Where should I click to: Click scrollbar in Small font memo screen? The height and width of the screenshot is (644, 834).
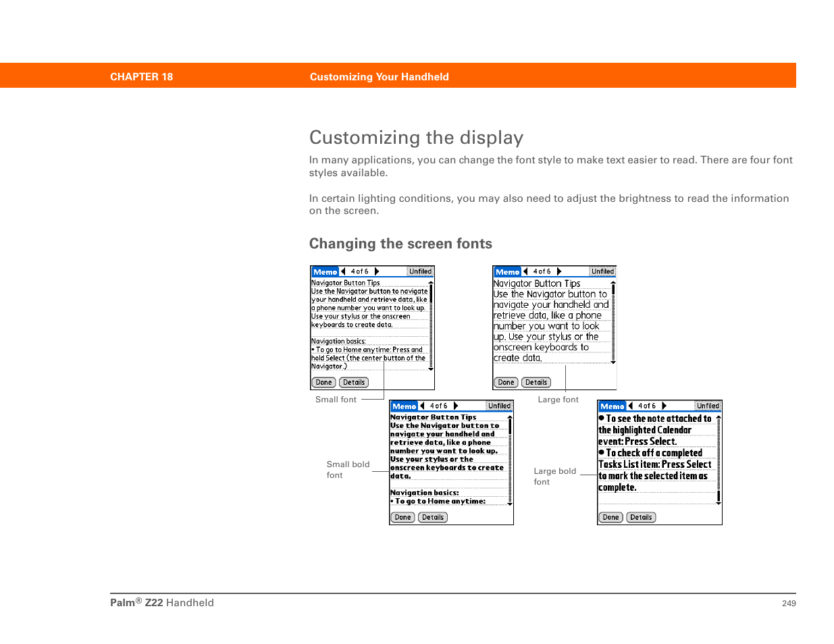[x=431, y=325]
